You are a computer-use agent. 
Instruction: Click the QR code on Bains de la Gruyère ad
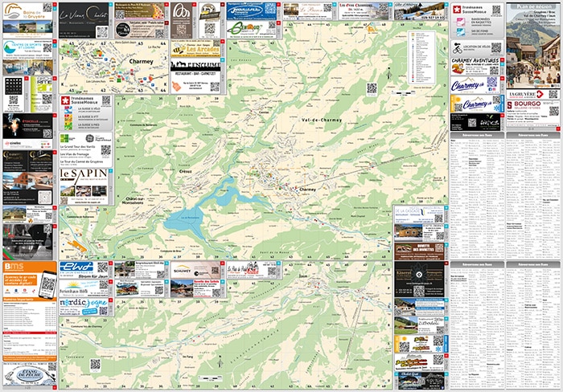pos(47,7)
